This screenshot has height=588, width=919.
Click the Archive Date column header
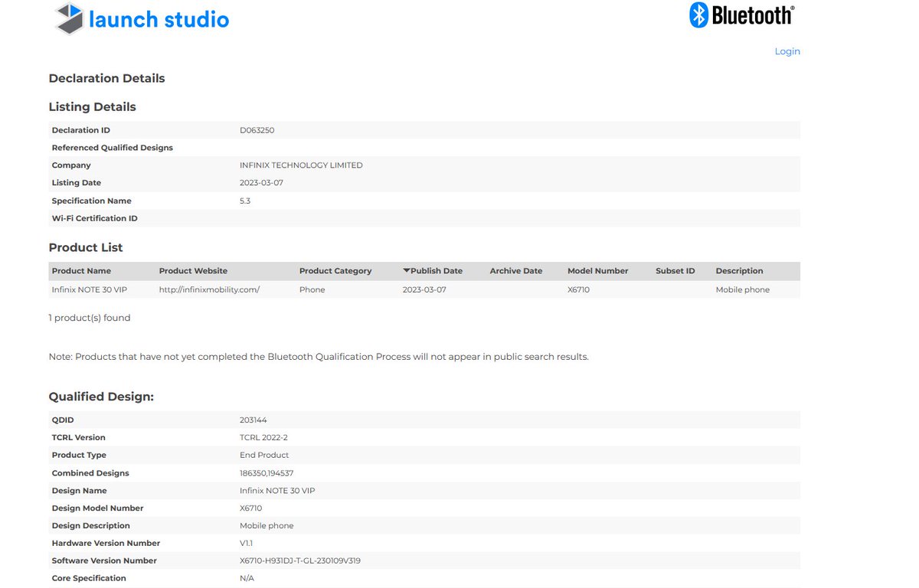(x=516, y=270)
